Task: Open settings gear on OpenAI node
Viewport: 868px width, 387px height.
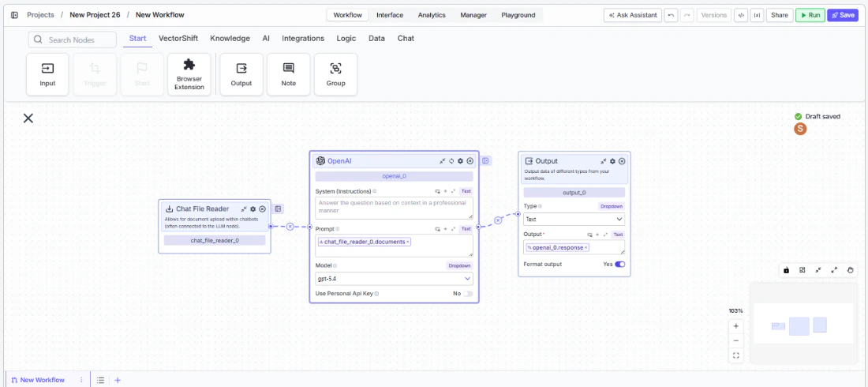Action: click(460, 161)
